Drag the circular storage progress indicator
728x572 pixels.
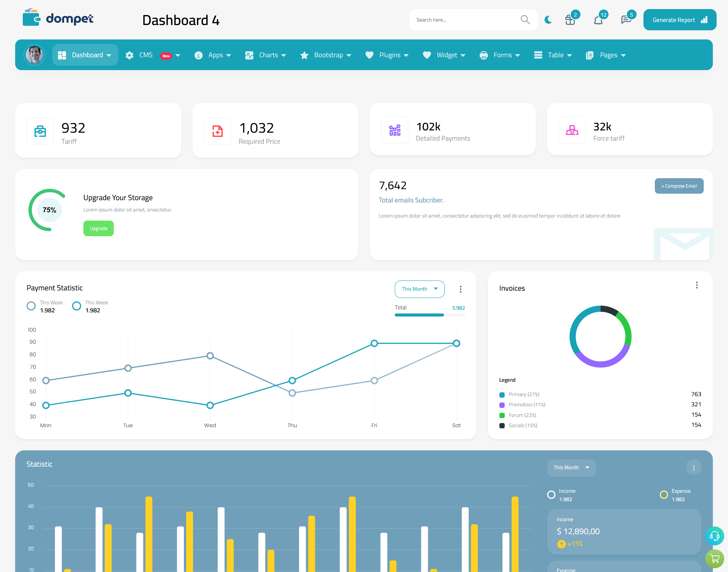click(x=49, y=210)
